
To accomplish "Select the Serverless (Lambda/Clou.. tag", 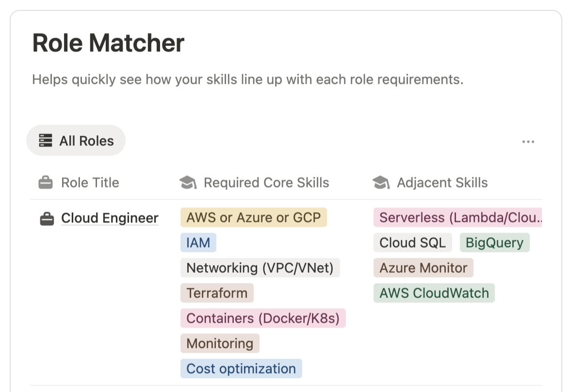I will point(457,218).
